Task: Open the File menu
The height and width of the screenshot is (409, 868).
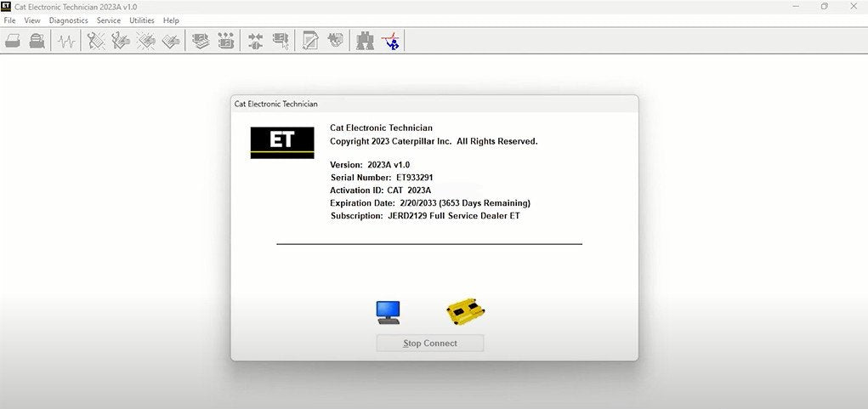Action: (x=9, y=20)
